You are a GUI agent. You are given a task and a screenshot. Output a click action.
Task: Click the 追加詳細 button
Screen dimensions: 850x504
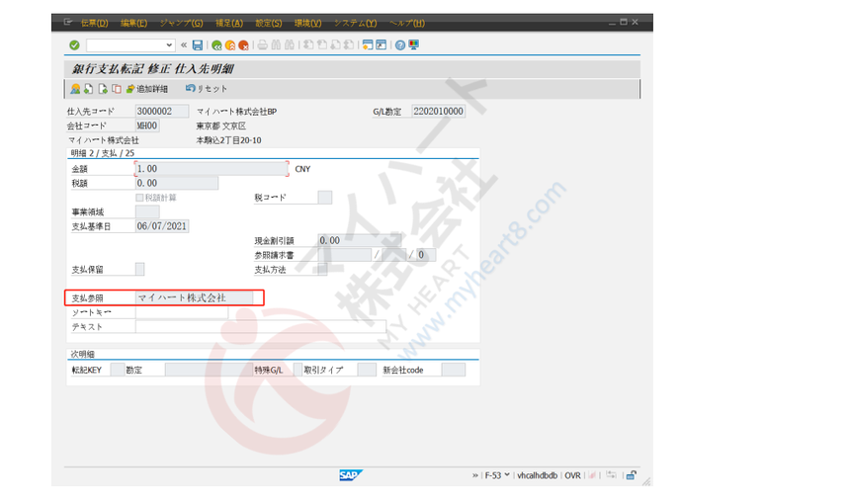147,89
